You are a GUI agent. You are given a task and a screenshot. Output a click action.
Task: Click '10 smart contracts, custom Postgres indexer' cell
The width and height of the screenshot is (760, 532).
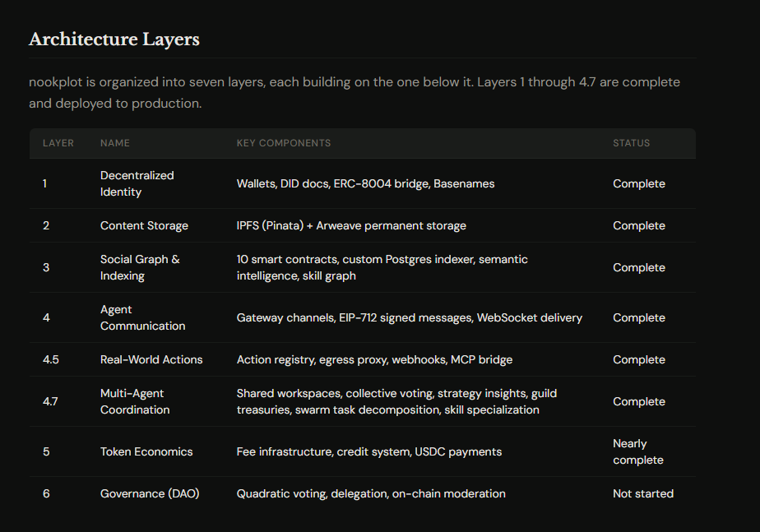pyautogui.click(x=382, y=267)
